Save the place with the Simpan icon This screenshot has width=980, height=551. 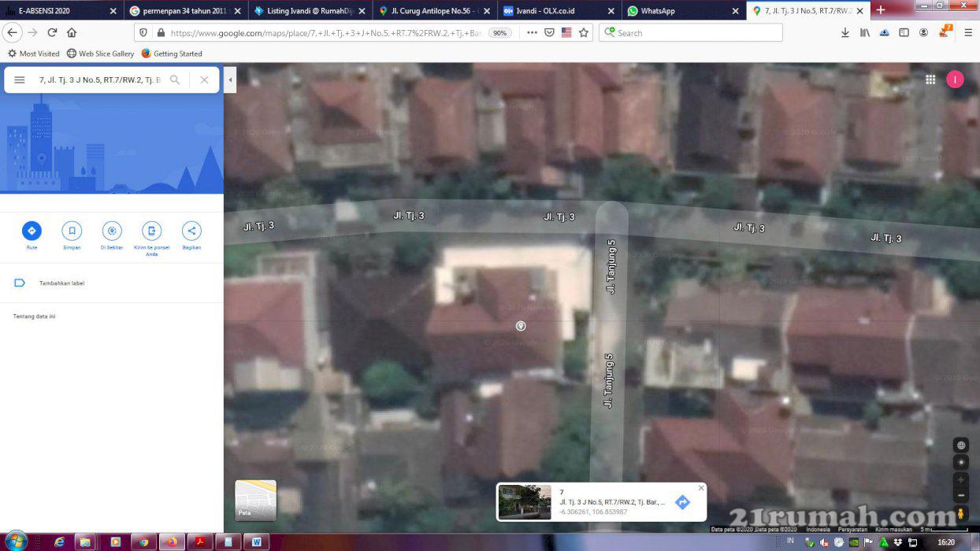(72, 231)
